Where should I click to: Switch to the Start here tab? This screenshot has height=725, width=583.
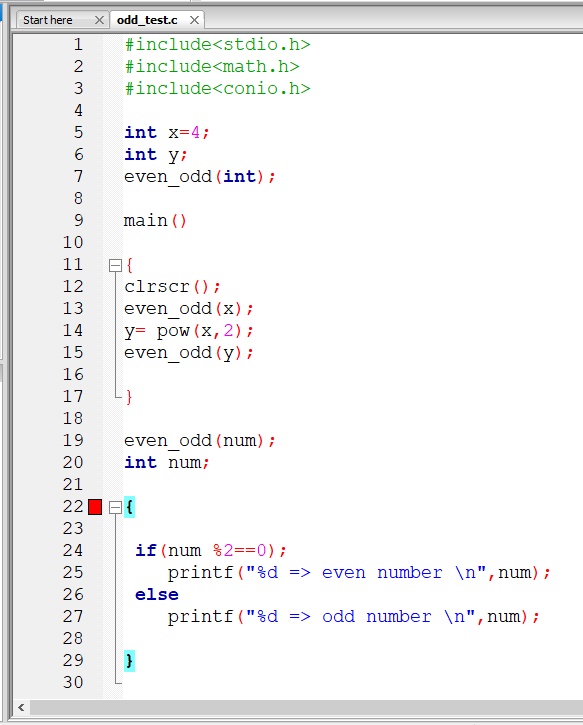(48, 20)
